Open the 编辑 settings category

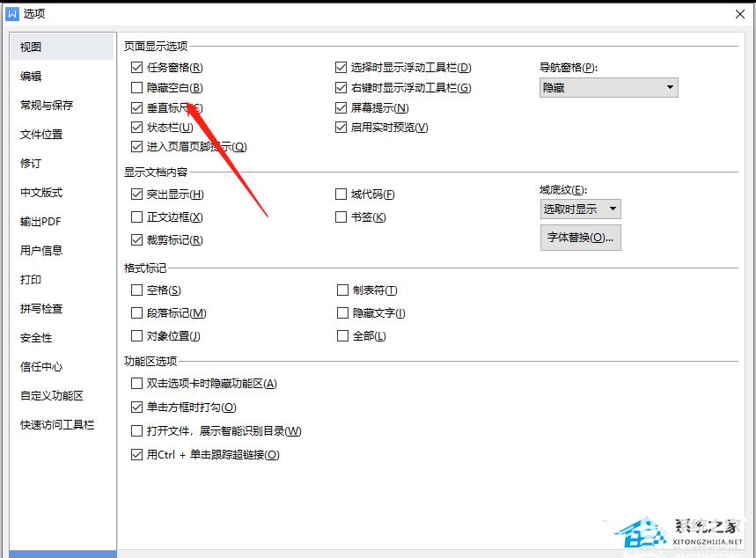click(x=62, y=76)
